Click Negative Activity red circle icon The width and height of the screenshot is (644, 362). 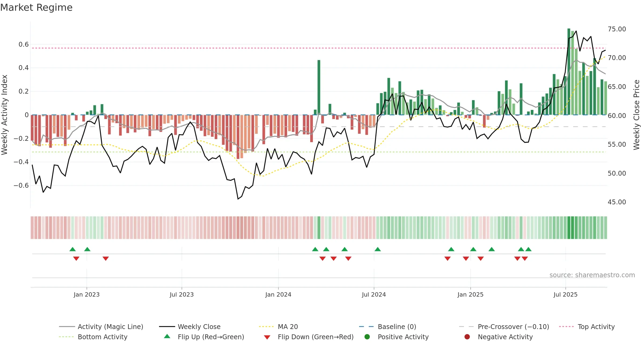tap(467, 337)
